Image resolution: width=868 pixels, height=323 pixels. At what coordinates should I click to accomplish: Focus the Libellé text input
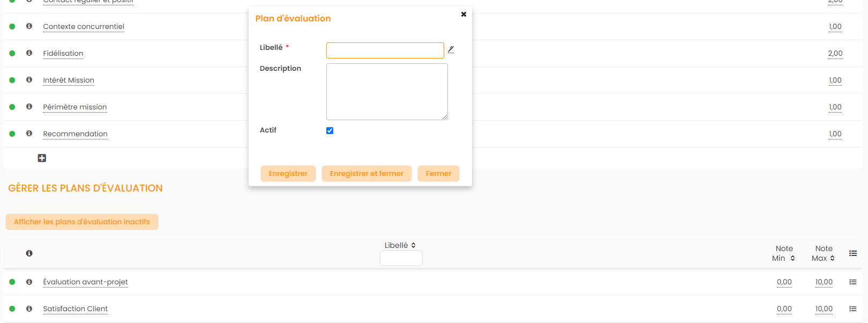[385, 50]
